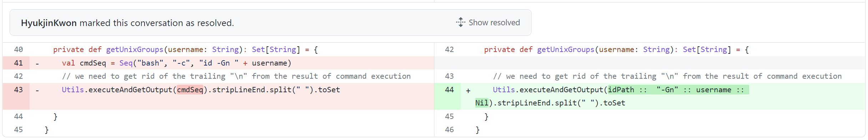868x140 pixels.
Task: Click plus marker on added line 44
Action: pos(468,90)
